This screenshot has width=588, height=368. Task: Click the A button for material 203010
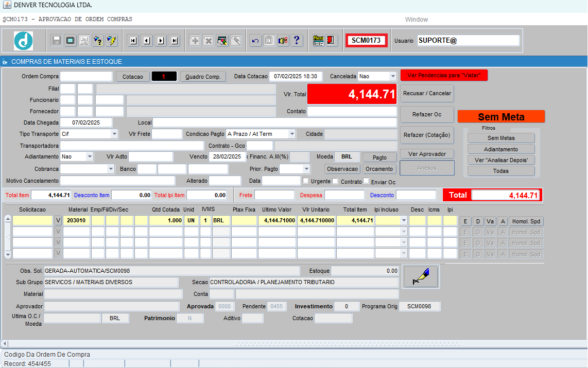(503, 221)
